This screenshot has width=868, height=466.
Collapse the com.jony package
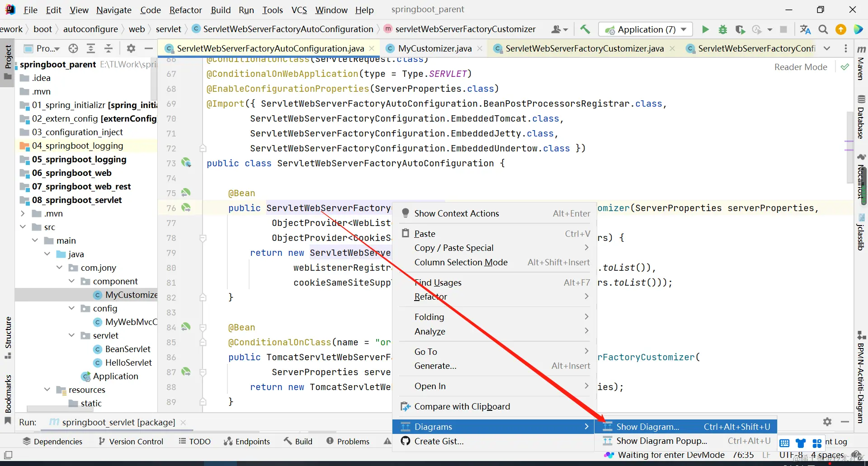59,268
